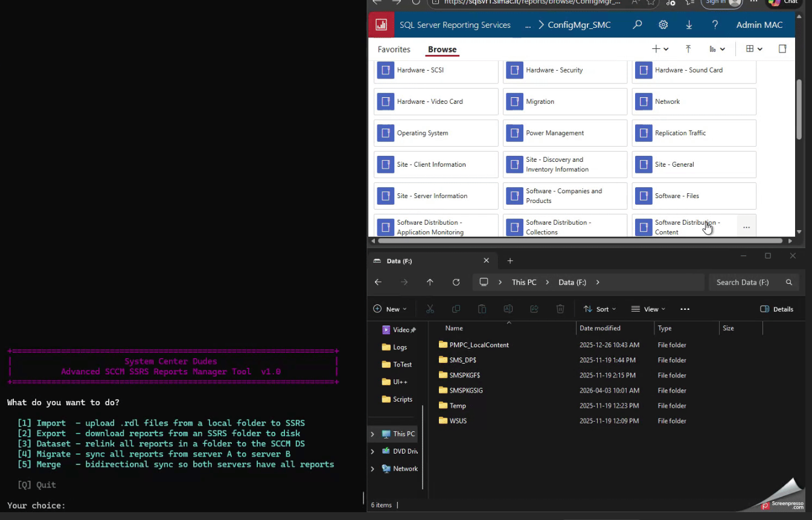812x520 pixels.
Task: Open the Sort dropdown in File Explorer
Action: [x=599, y=309]
